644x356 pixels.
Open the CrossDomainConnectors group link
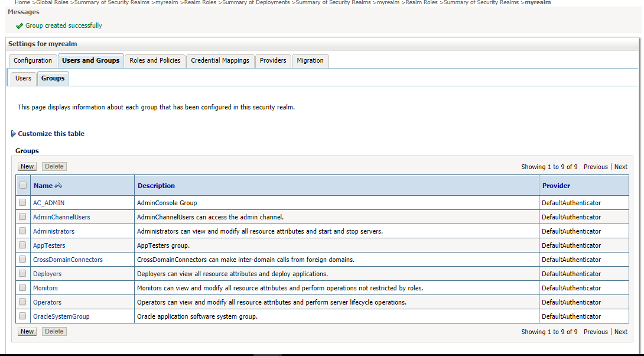coord(68,260)
